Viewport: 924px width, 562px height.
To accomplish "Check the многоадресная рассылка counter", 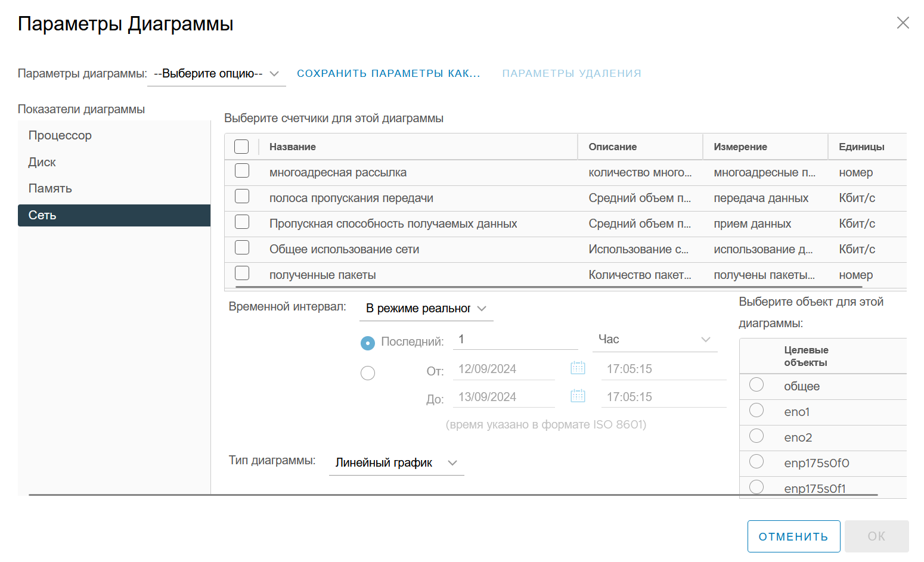I will pyautogui.click(x=242, y=170).
